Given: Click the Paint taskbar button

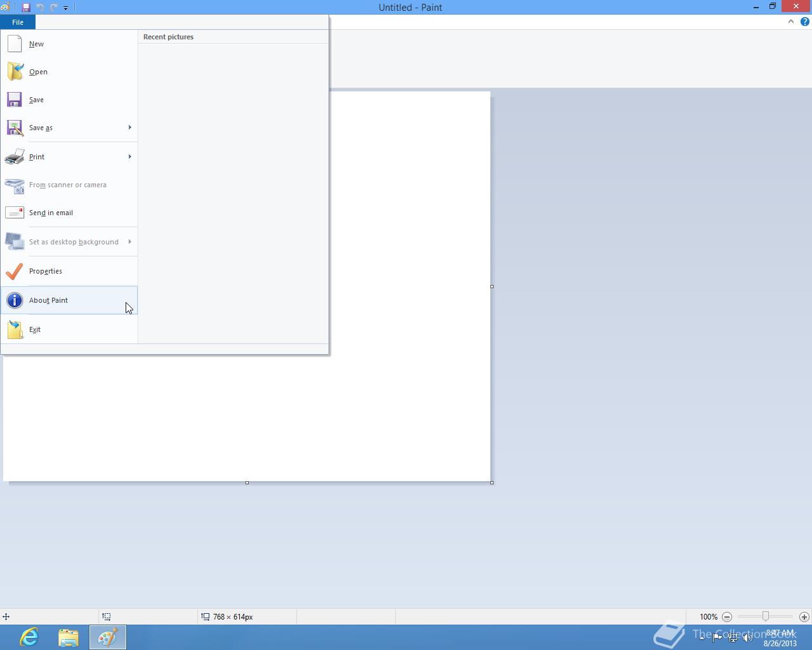Looking at the screenshot, I should coord(108,637).
